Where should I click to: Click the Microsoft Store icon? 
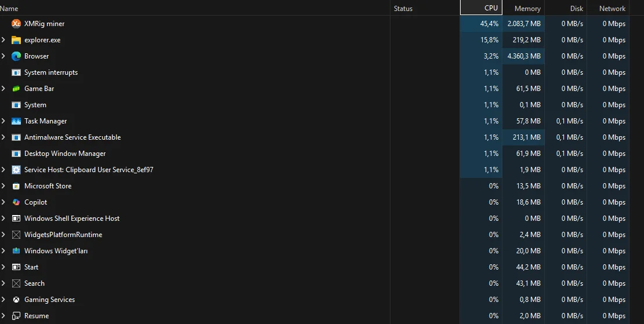coord(16,186)
